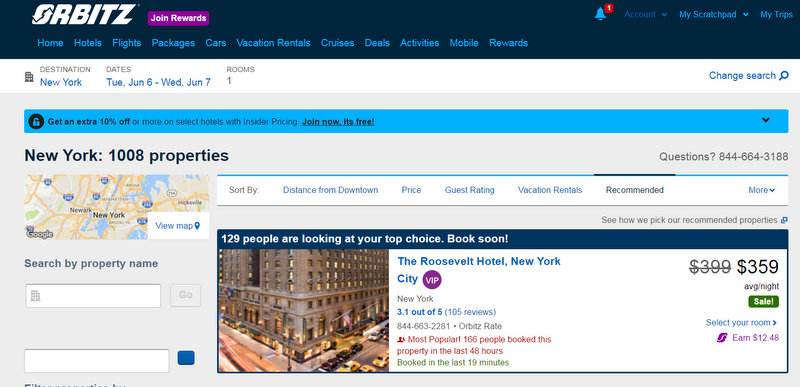Viewport: 800px width, 387px height.
Task: Click the popup icon after recommended properties link
Action: click(784, 220)
